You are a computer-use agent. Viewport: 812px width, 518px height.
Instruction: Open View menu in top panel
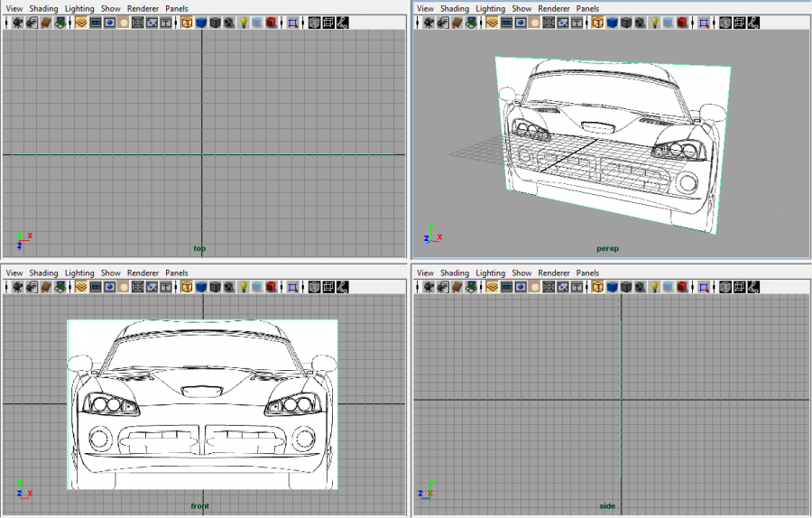pos(14,8)
